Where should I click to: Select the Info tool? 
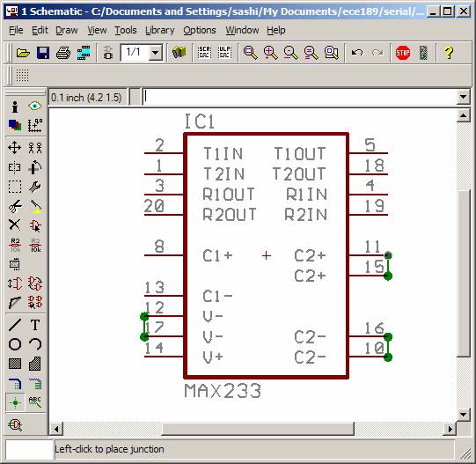coord(15,107)
